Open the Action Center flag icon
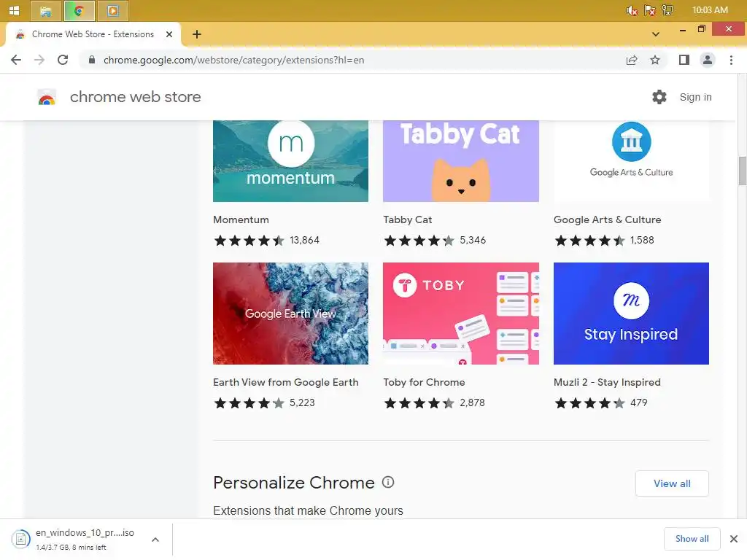 pos(650,10)
